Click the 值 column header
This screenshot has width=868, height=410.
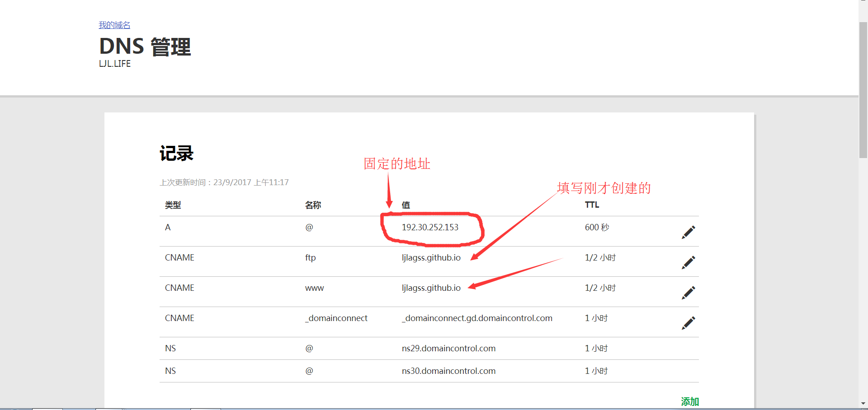pos(406,205)
